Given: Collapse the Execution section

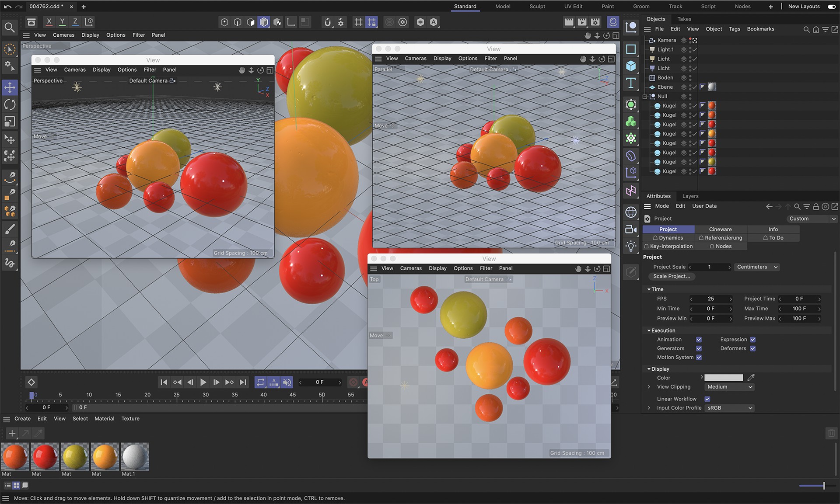Looking at the screenshot, I should pyautogui.click(x=649, y=330).
